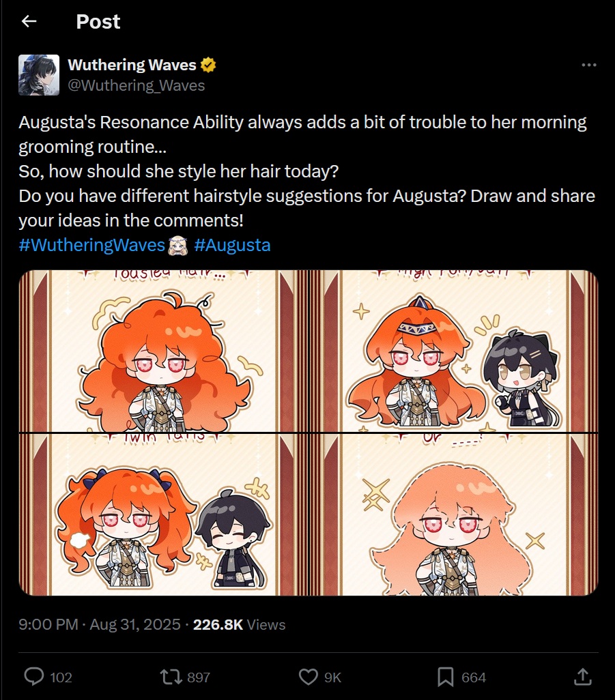Click the gold verified badge

pos(208,65)
